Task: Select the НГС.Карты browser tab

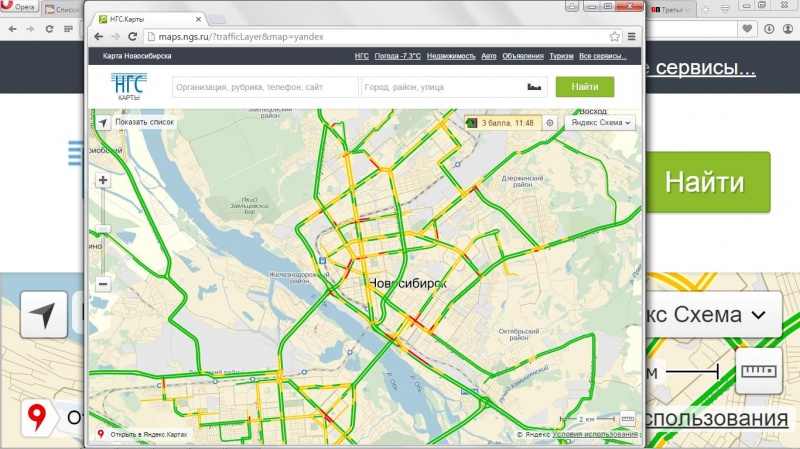Action: 148,19
